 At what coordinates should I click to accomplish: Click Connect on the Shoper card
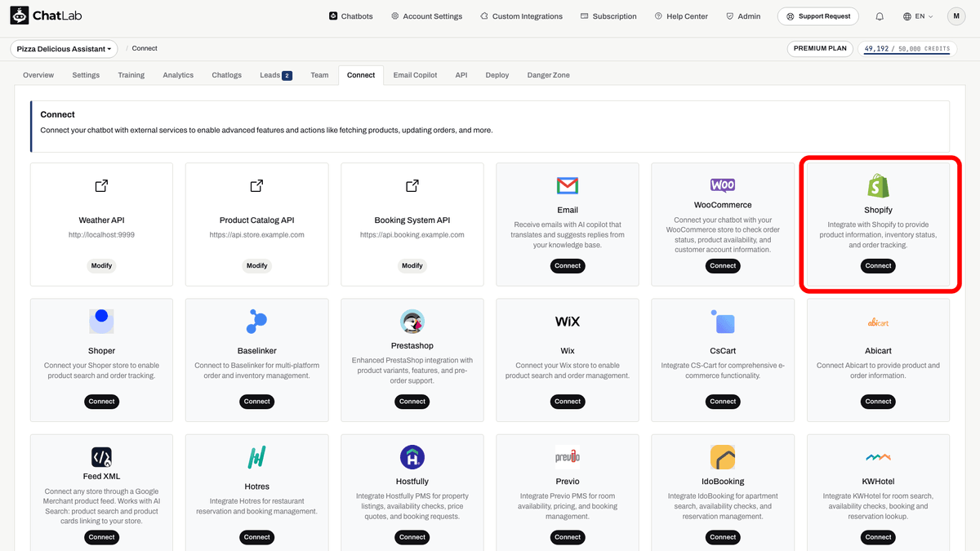pos(101,401)
